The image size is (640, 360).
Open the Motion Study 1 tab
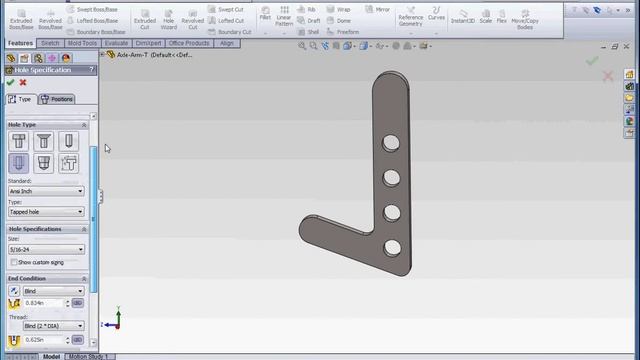90,357
